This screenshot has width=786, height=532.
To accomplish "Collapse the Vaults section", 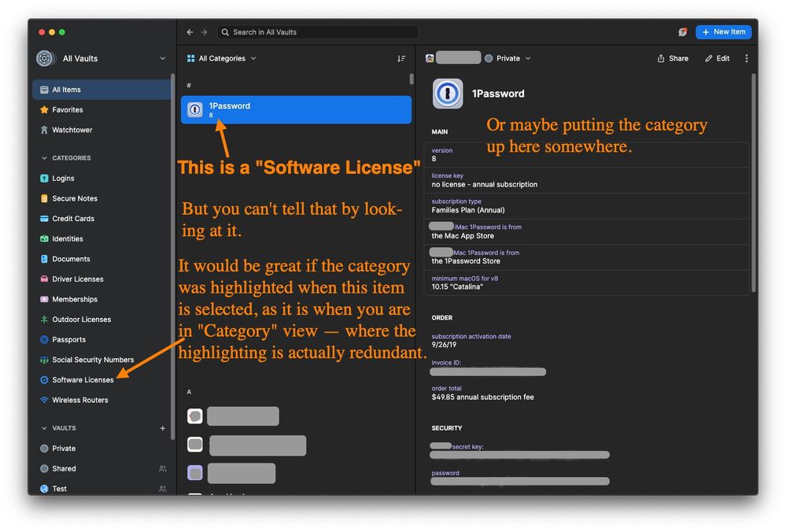I will coord(44,428).
